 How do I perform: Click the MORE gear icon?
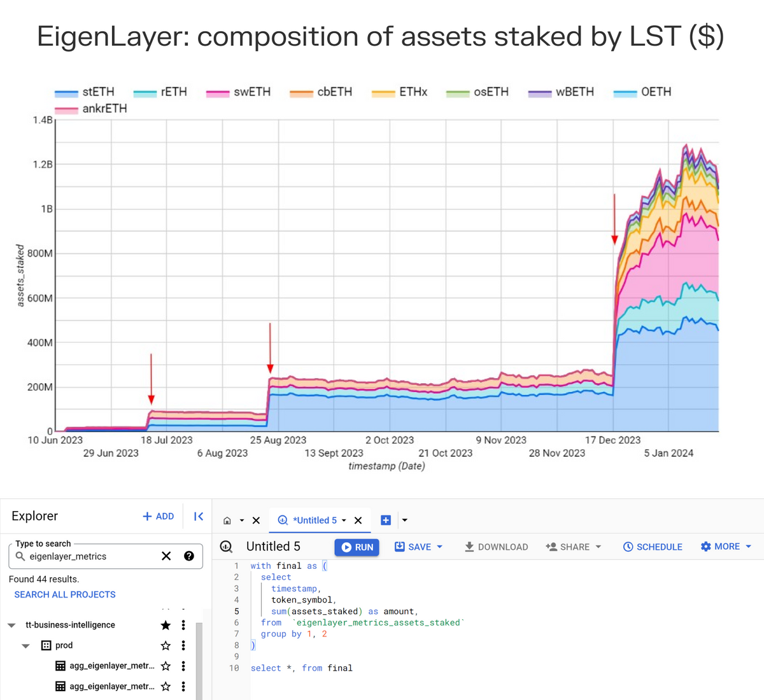705,547
